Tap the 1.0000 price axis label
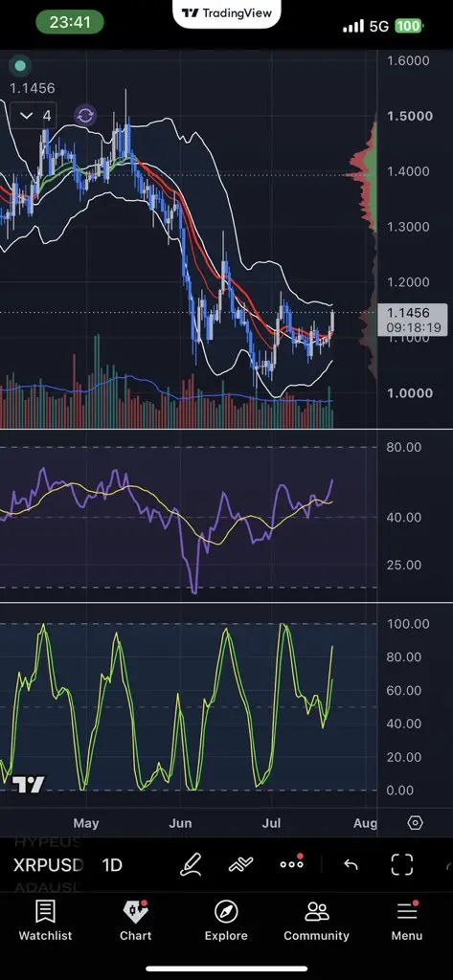453x980 pixels. [409, 392]
